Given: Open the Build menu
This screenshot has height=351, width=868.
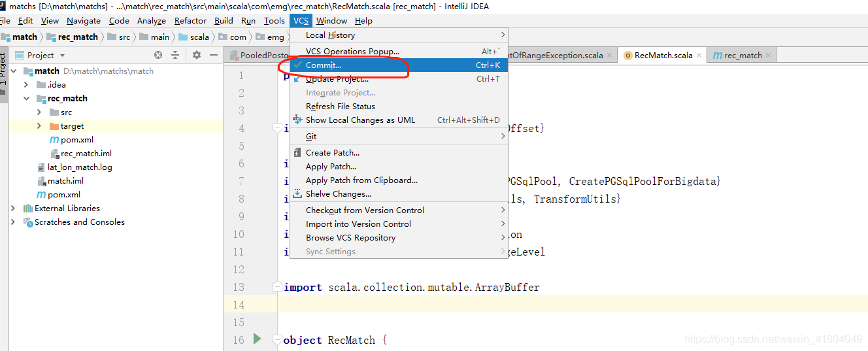Looking at the screenshot, I should tap(224, 21).
